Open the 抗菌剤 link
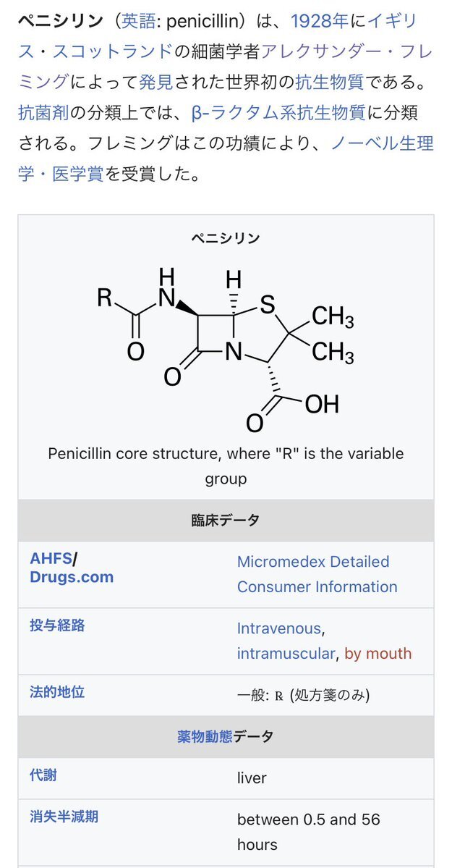452x868 pixels. (43, 113)
